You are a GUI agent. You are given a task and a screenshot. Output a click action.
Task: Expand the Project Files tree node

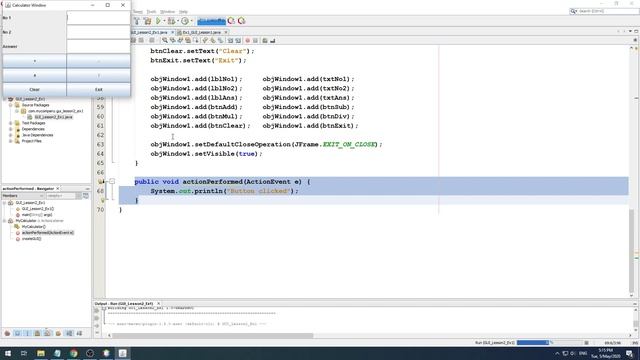click(x=11, y=141)
